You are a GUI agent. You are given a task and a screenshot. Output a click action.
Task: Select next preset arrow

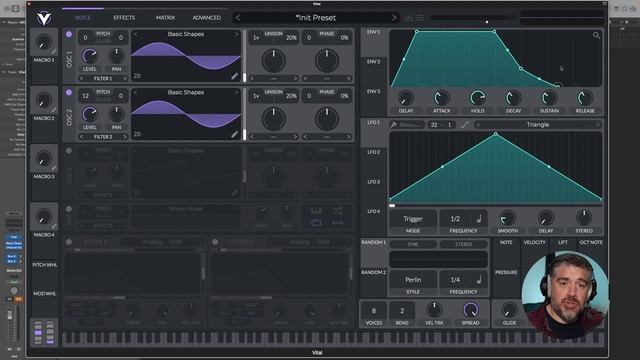394,18
